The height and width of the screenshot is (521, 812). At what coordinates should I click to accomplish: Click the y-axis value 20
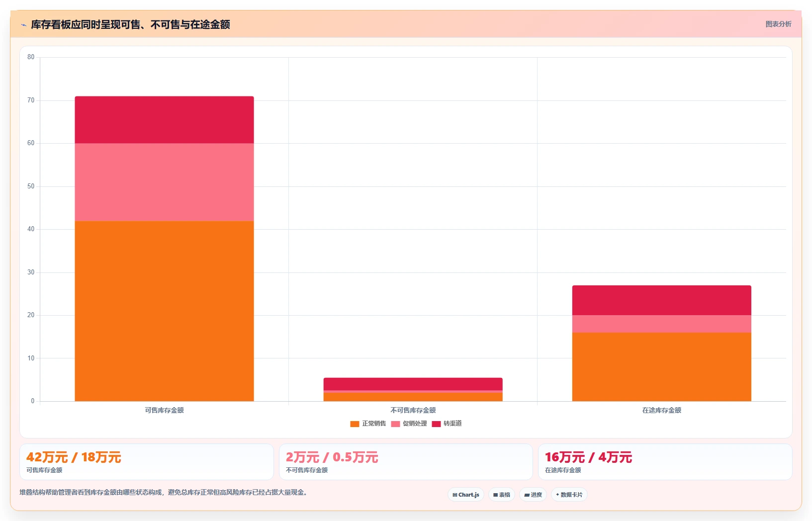coord(31,315)
